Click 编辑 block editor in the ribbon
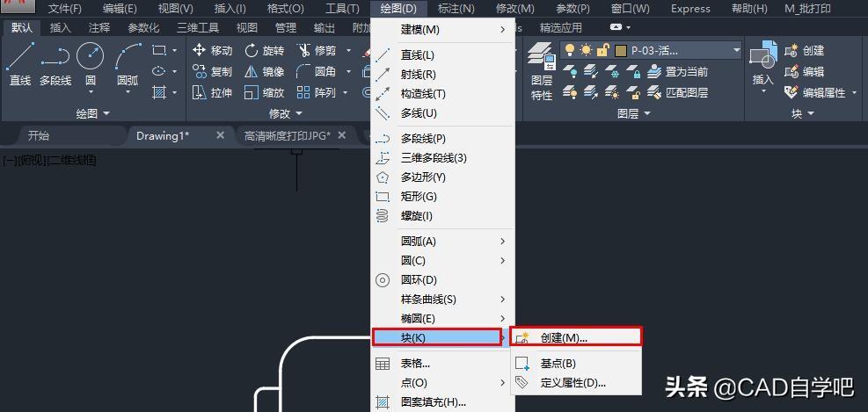 pyautogui.click(x=805, y=71)
